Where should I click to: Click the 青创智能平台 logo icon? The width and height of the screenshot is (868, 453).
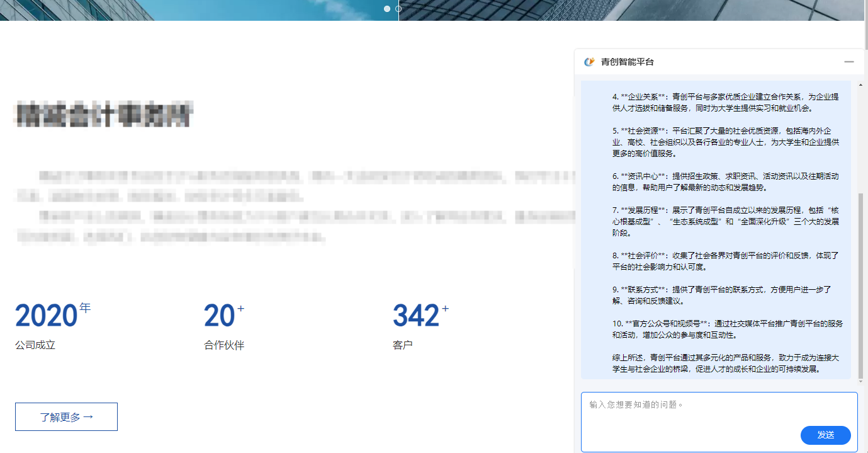(589, 62)
